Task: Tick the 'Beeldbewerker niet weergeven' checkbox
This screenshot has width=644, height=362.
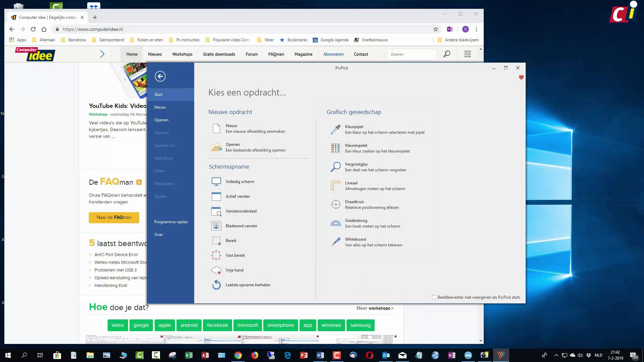Action: coord(434,297)
